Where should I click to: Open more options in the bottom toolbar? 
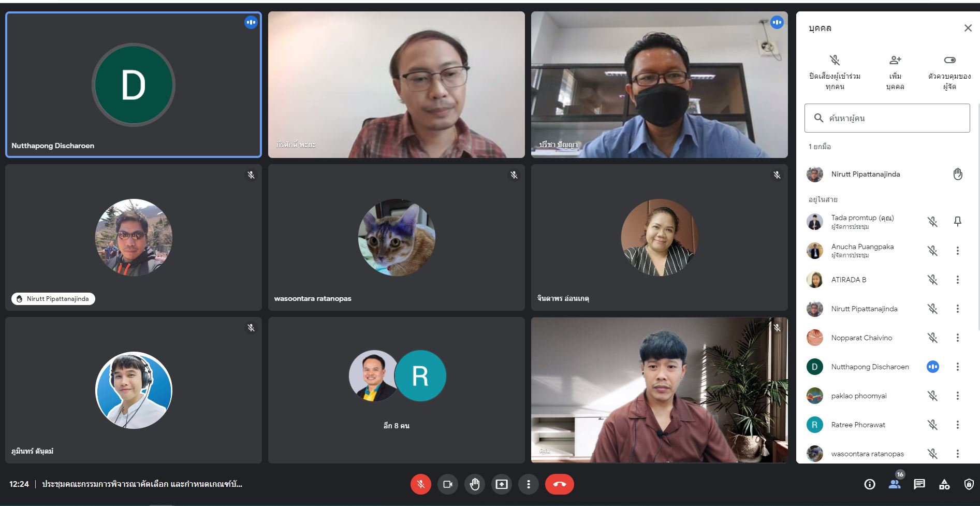coord(528,484)
